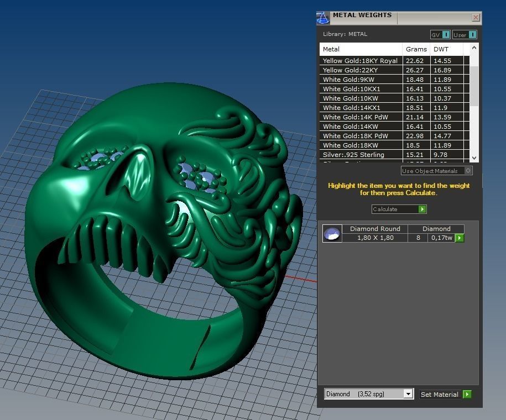Click the green arrow on Calculate
The image size is (506, 420).
(x=422, y=209)
